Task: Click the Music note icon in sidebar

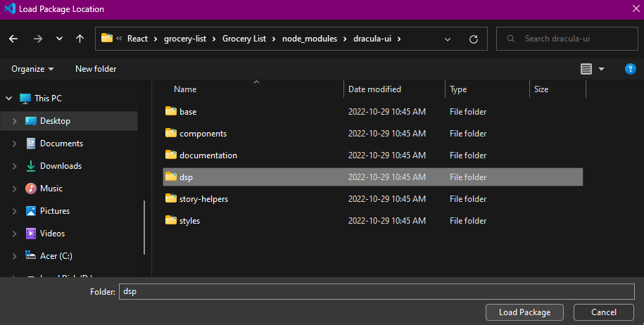Action: pyautogui.click(x=31, y=189)
